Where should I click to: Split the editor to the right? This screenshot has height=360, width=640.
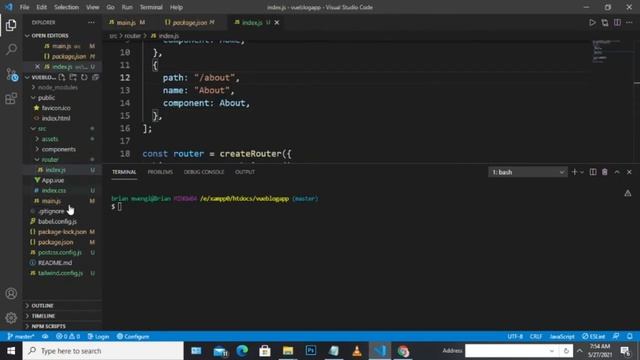(x=617, y=22)
